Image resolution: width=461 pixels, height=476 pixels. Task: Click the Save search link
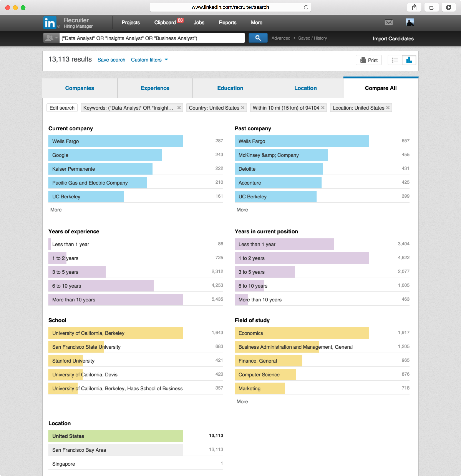pos(111,60)
